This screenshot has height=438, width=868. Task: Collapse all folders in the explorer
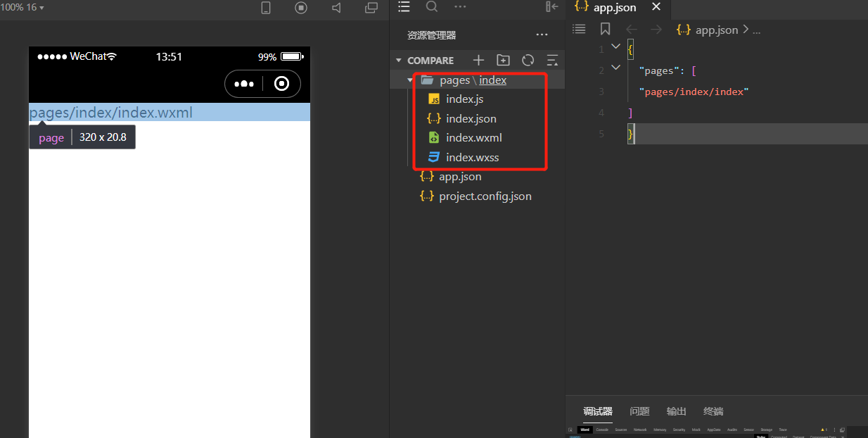(552, 61)
